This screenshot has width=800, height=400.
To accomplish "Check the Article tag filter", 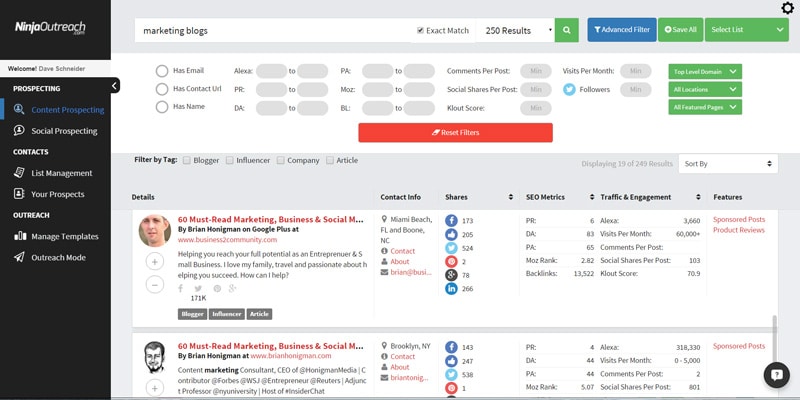I will pos(330,160).
